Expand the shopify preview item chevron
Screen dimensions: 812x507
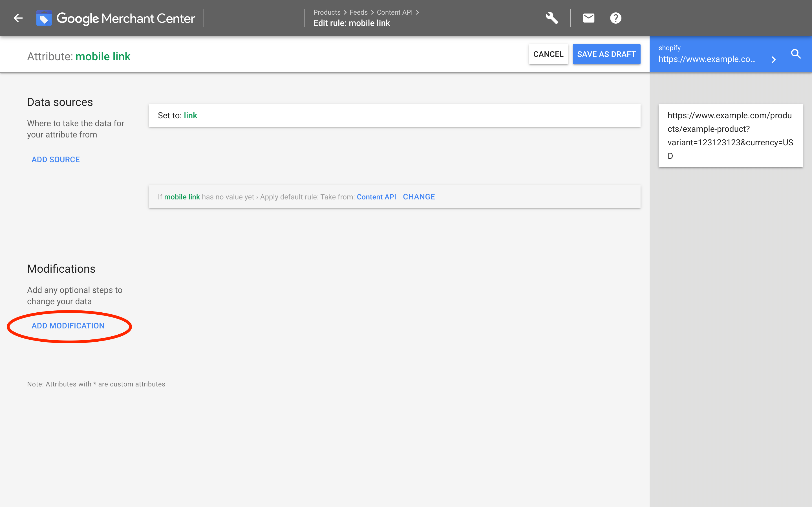[774, 60]
